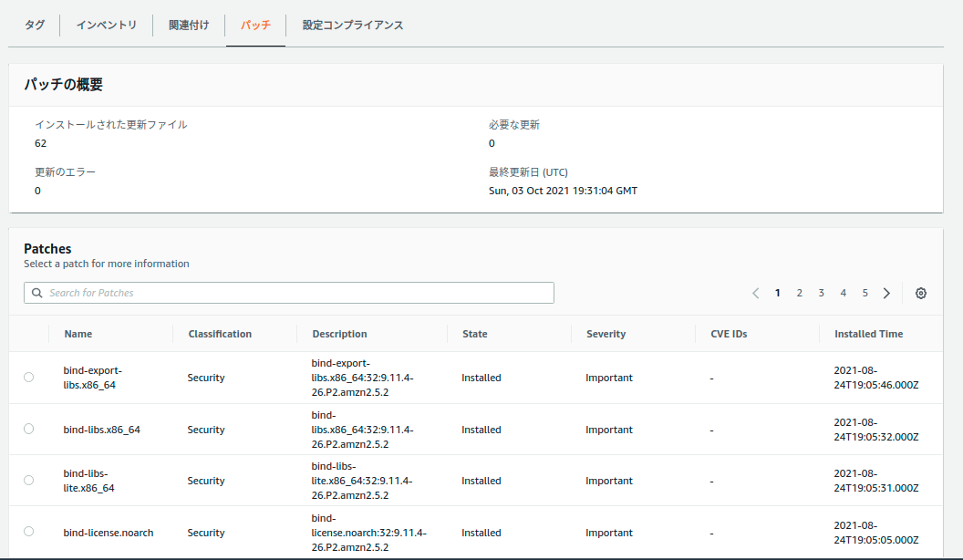Go to next page of patches

[886, 294]
